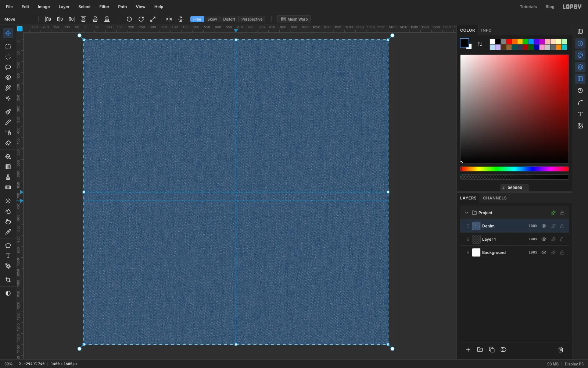
Task: Collapse the Project folder
Action: point(467,213)
